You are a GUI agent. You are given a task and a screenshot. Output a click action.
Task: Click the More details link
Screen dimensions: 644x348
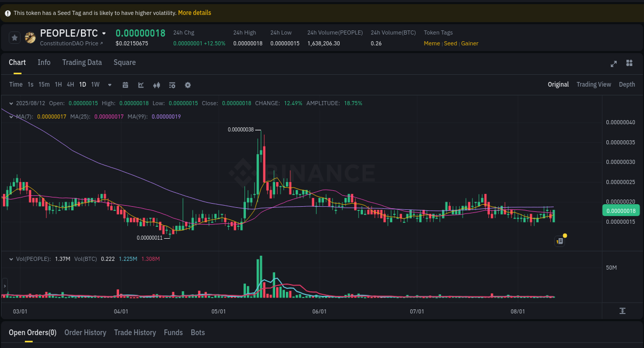pyautogui.click(x=194, y=12)
